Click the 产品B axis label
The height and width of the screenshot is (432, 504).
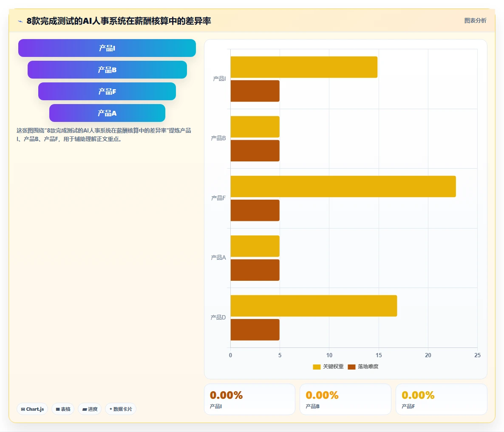tap(218, 138)
